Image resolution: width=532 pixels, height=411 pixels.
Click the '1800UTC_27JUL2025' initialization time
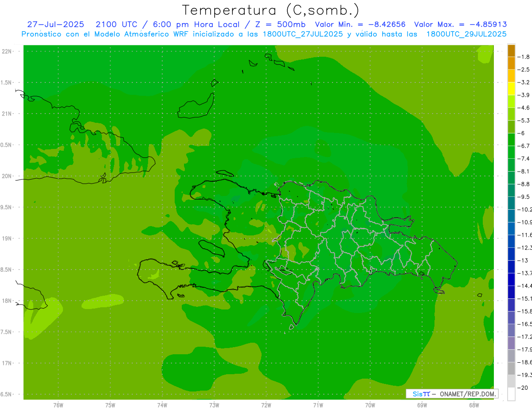302,34
